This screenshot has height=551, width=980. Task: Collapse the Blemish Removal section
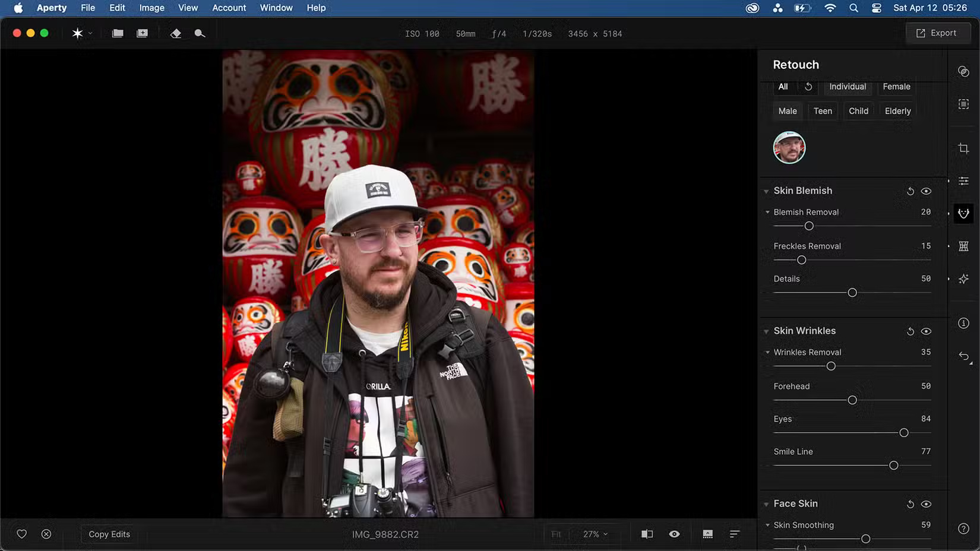pyautogui.click(x=767, y=212)
